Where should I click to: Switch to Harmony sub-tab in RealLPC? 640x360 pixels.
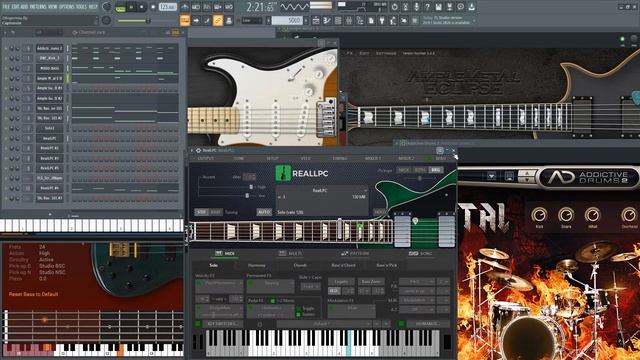257,265
